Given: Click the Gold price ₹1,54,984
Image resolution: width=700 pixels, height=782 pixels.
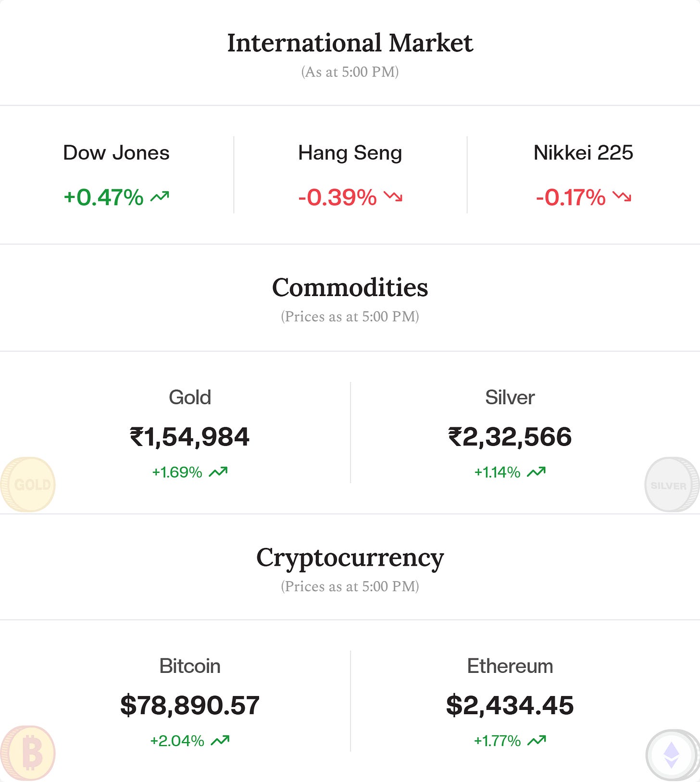Looking at the screenshot, I should click(189, 437).
